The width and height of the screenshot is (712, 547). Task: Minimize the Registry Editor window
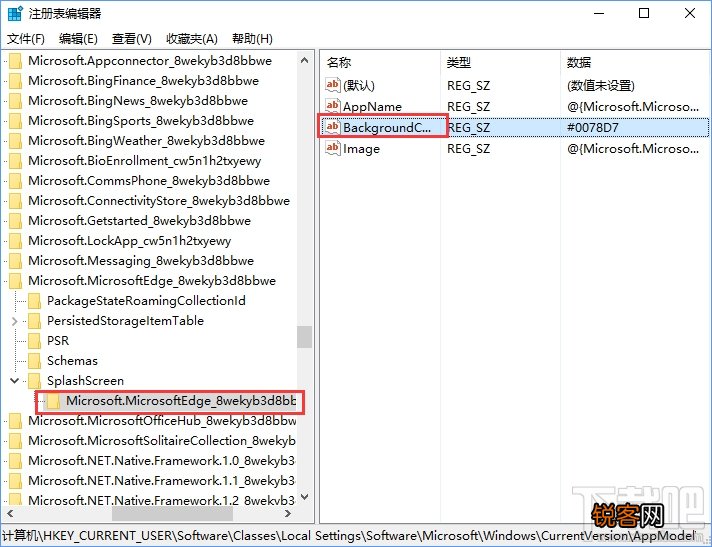(599, 13)
